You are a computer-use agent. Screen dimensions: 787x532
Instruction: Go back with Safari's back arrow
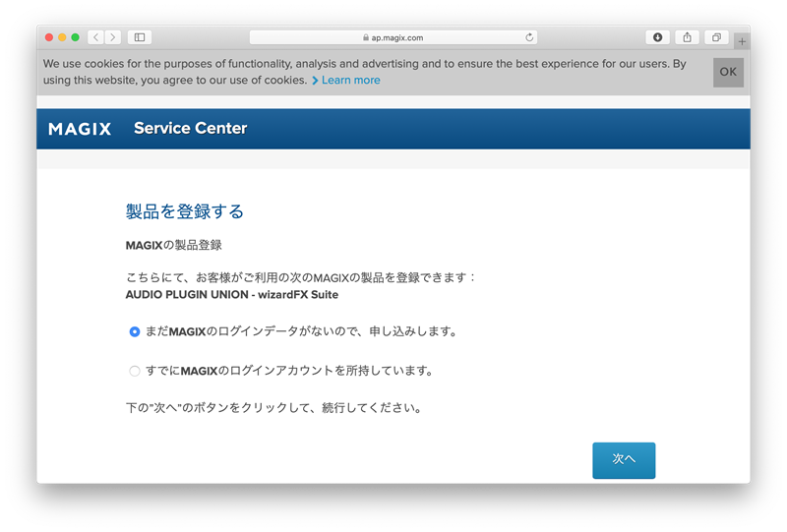(95, 37)
